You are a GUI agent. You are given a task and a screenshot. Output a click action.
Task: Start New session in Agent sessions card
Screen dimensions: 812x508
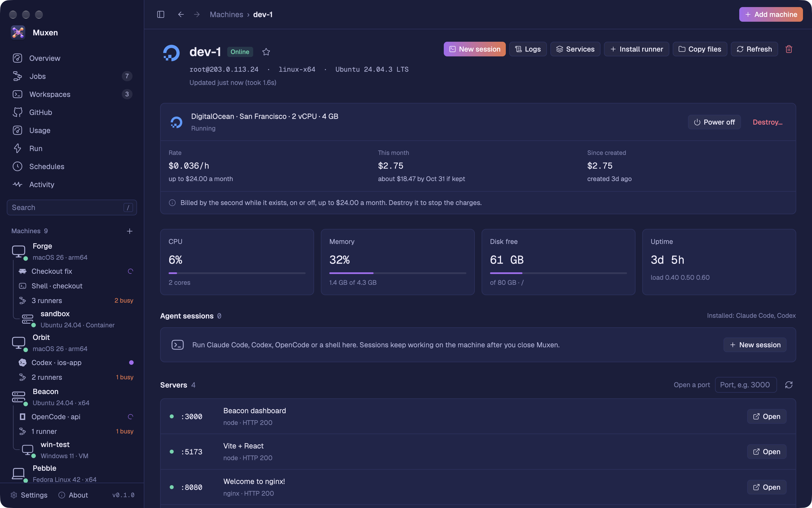tap(755, 345)
